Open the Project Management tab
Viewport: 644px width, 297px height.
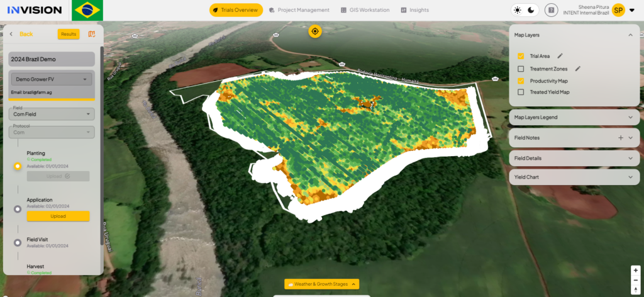(x=299, y=10)
